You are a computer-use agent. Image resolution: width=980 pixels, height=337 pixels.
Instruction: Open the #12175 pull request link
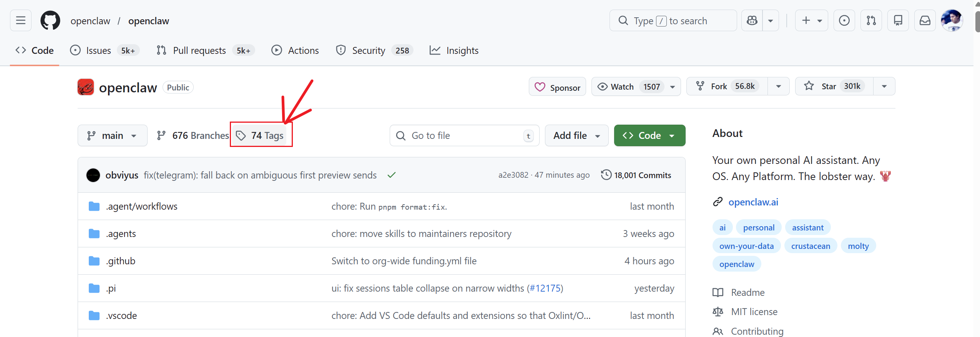(545, 288)
